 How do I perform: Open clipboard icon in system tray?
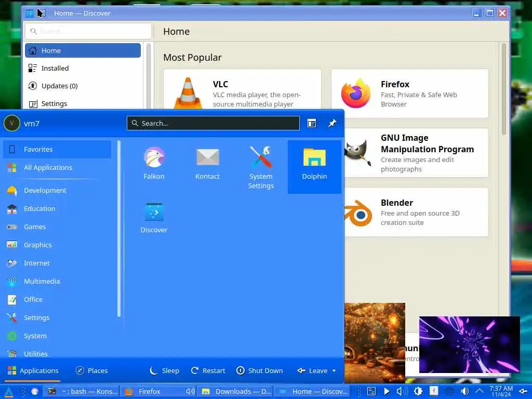(x=371, y=391)
